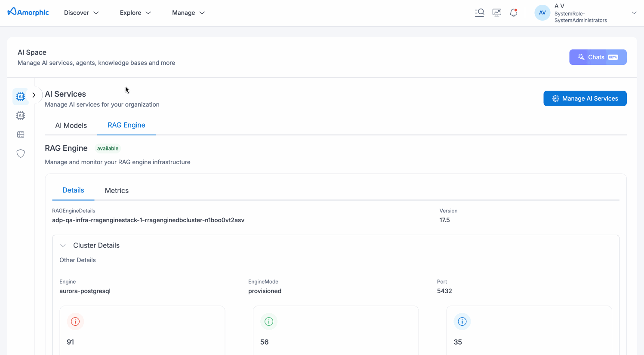The image size is (644, 355).
Task: Click the Amorphic logo in the header
Action: click(28, 12)
